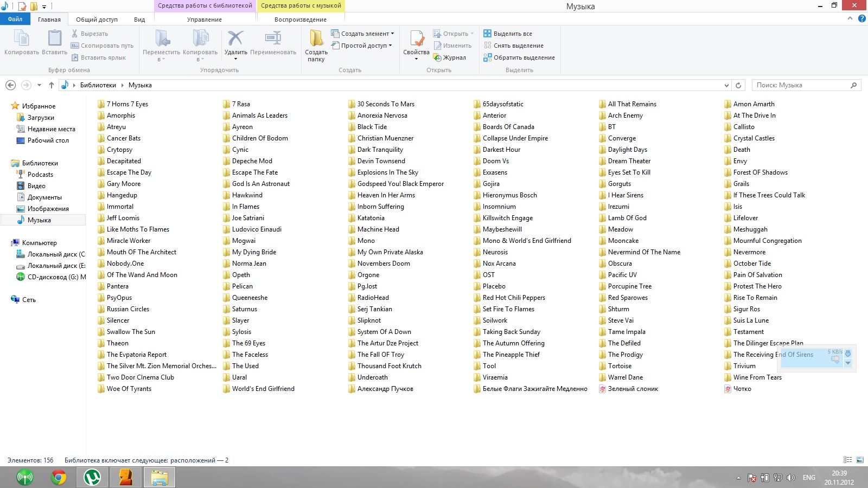Click Выделить все in the ribbon
This screenshot has height=488, width=868.
(x=508, y=34)
